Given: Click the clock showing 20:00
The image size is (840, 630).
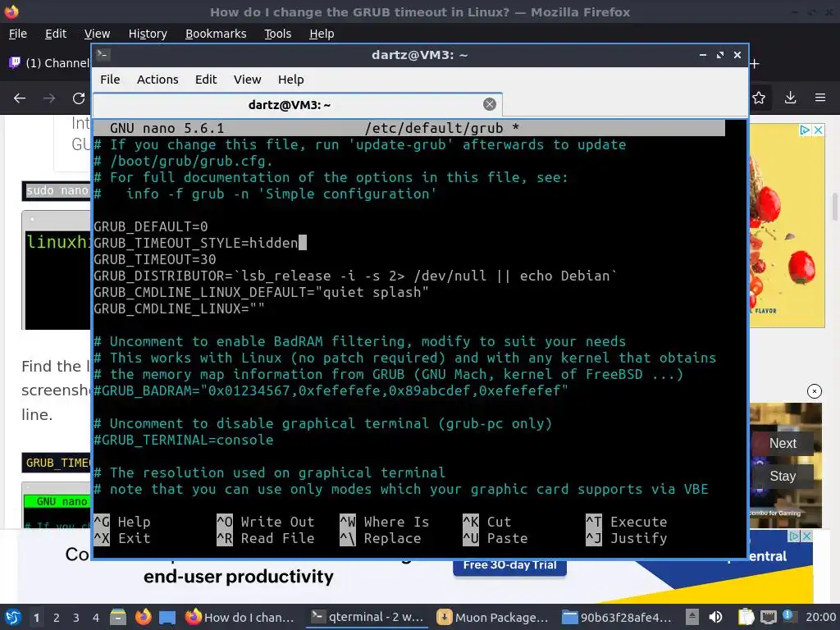Looking at the screenshot, I should coord(820,617).
